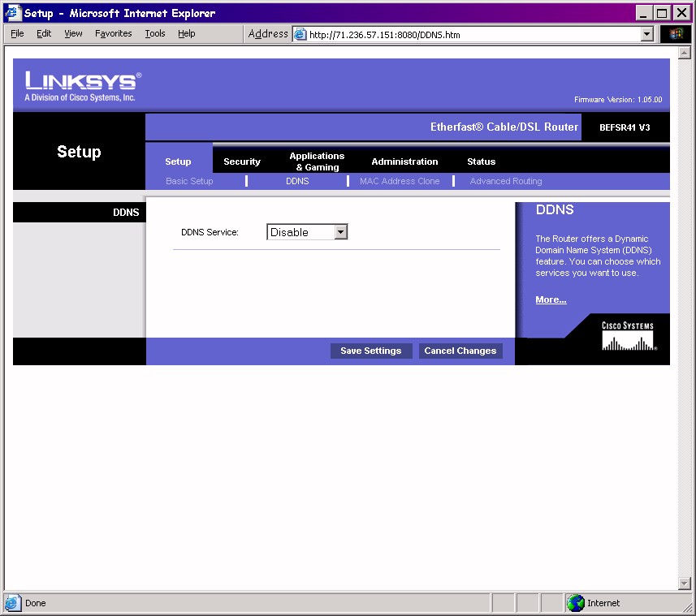
Task: Click the Linksys logo
Action: pyautogui.click(x=83, y=86)
